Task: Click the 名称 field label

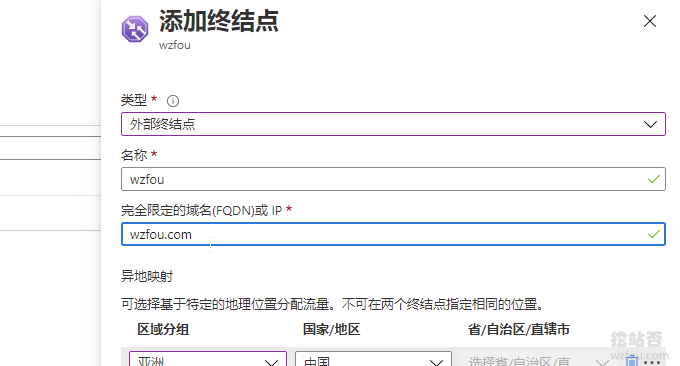Action: coord(134,155)
